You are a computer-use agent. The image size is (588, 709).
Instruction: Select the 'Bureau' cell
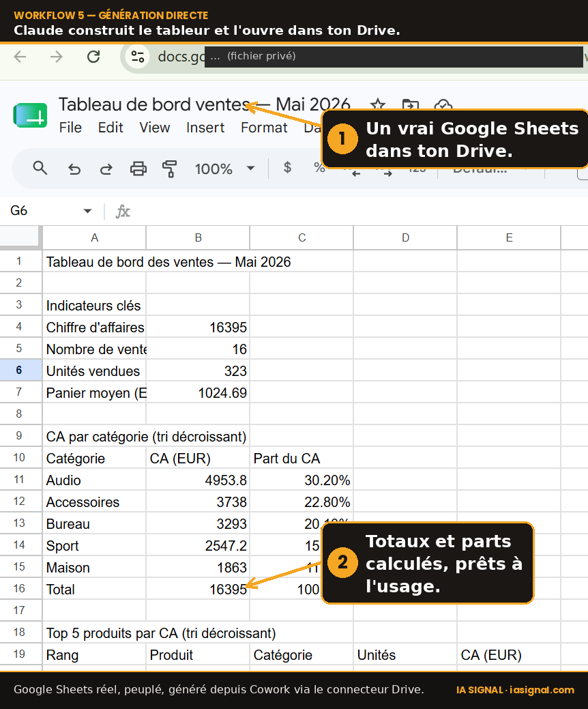[x=94, y=524]
